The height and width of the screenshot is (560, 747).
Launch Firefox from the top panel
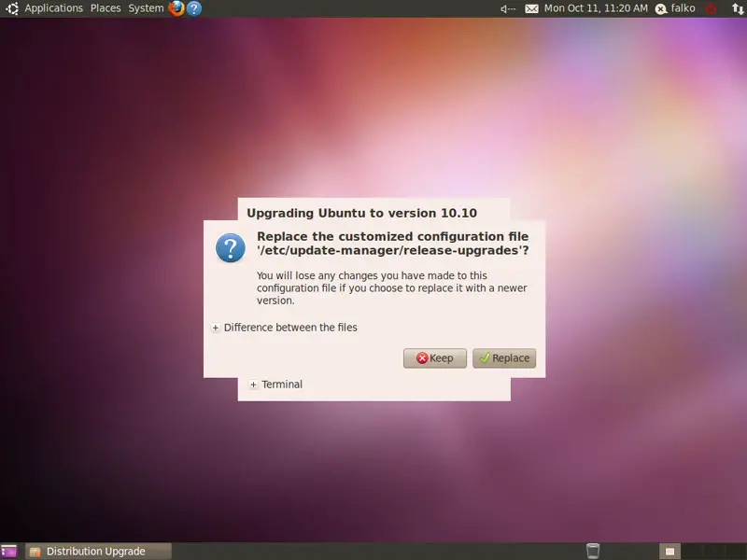[176, 8]
